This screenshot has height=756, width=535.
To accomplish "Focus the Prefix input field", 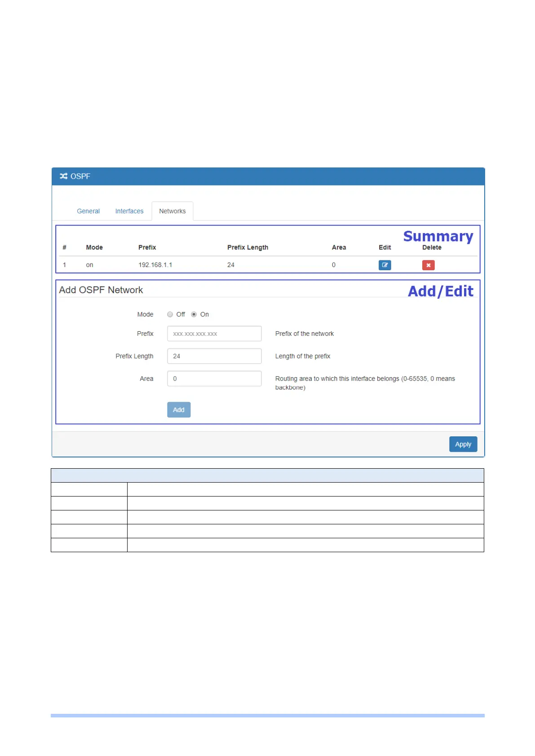I will coord(214,334).
